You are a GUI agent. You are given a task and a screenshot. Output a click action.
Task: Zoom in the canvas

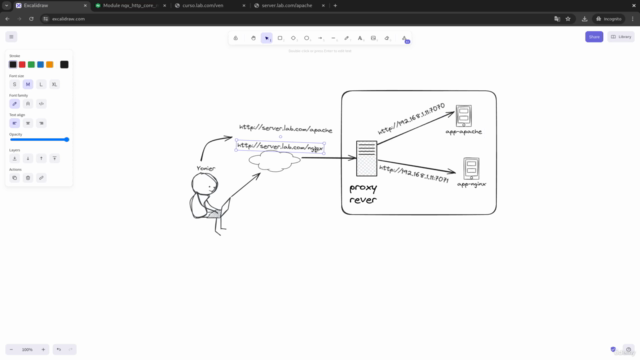pos(43,349)
